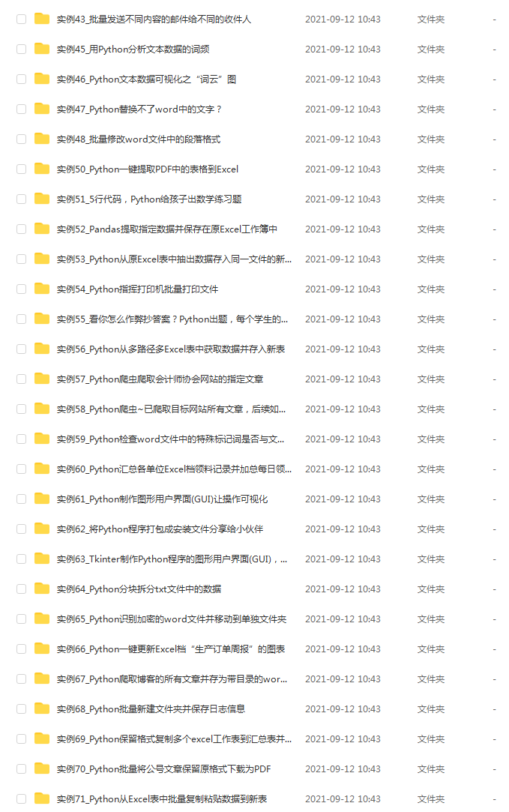509x812 pixels.
Task: Open 实例65 识别加密word文件 folder name
Action: coord(172,619)
